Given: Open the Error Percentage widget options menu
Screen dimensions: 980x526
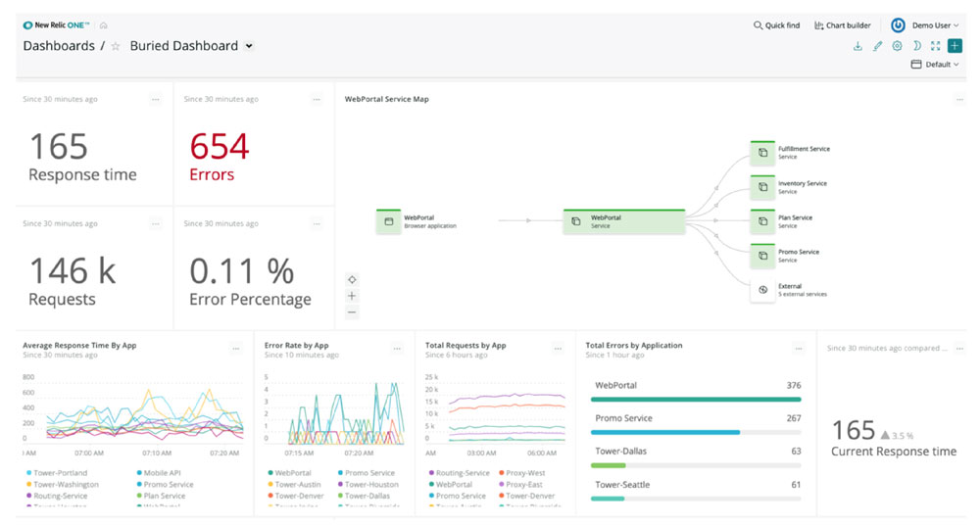Looking at the screenshot, I should click(x=317, y=223).
